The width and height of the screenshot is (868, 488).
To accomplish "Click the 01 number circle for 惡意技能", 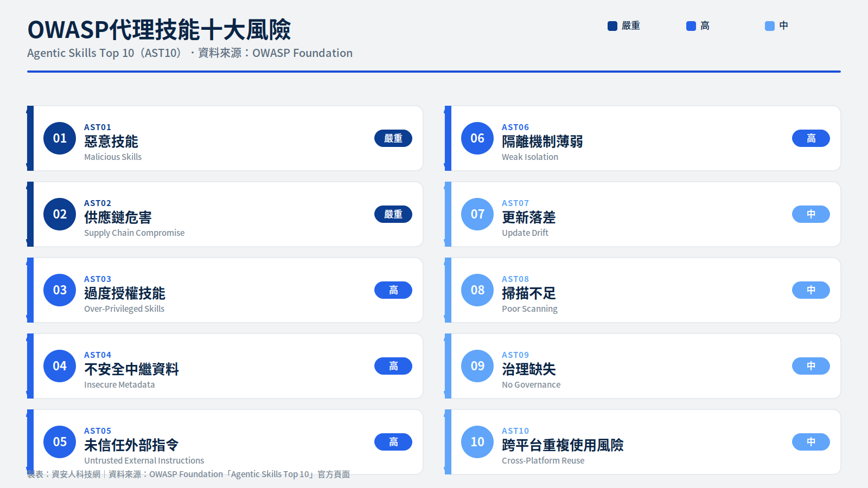I will [x=60, y=138].
